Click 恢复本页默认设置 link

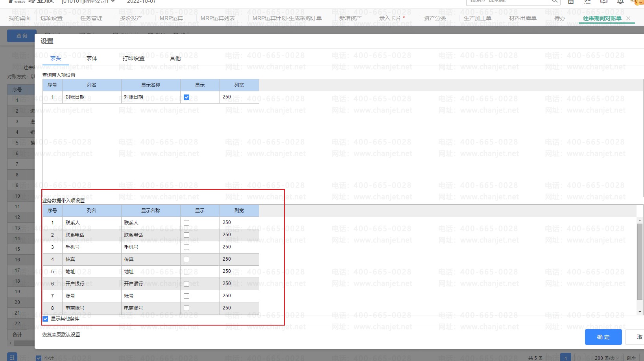coord(61,335)
